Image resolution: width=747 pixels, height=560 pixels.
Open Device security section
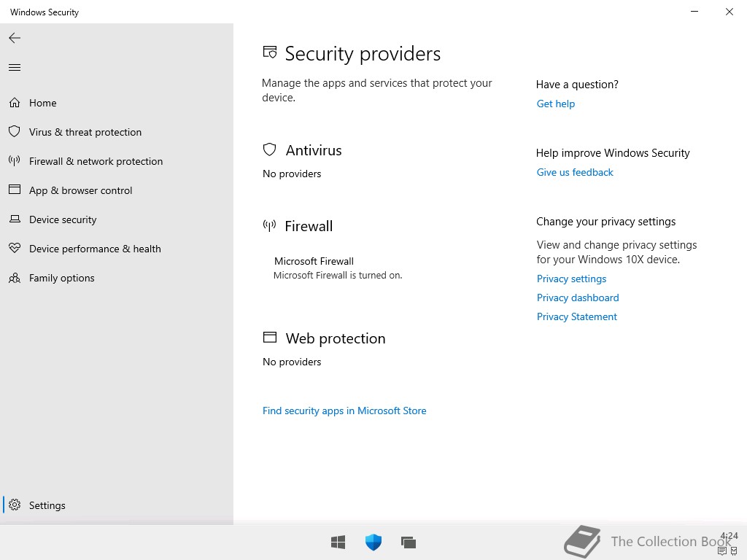[117, 219]
